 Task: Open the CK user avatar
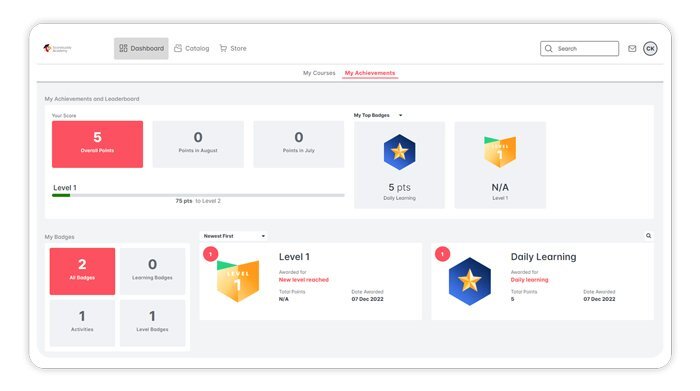pyautogui.click(x=650, y=49)
